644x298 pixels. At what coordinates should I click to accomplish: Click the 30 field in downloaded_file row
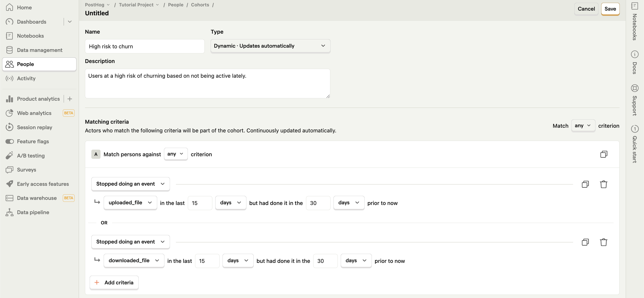coord(325,261)
